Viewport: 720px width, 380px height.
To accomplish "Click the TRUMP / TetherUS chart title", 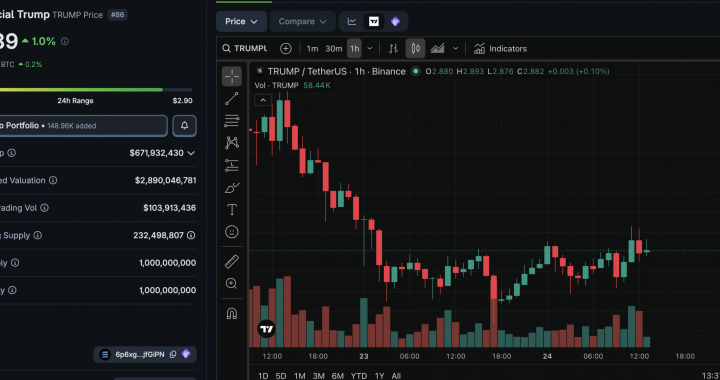I will pos(336,72).
